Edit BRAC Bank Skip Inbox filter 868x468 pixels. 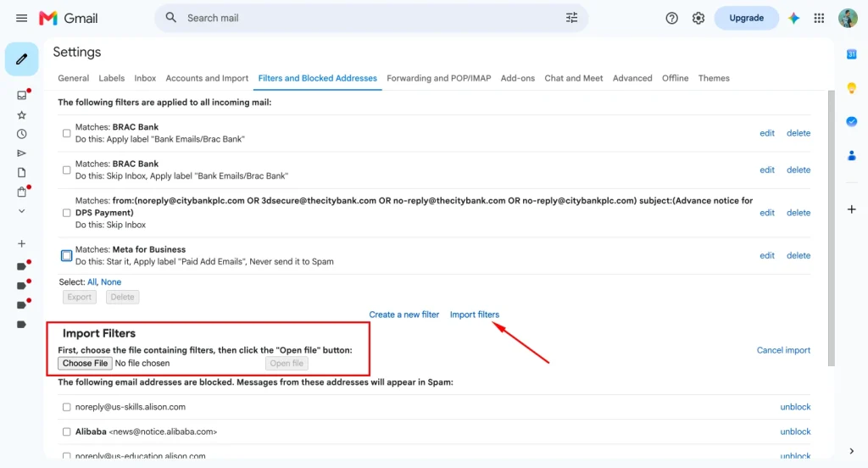766,170
